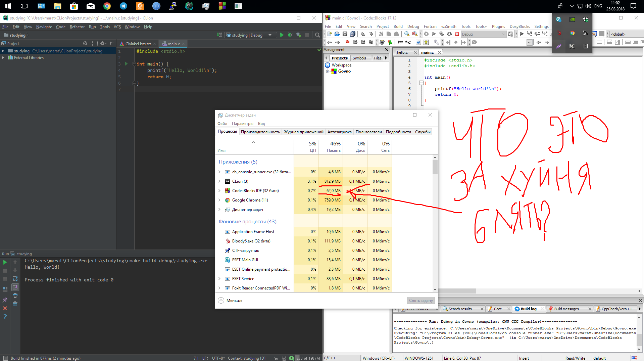Sort Task Manager by Память column

pos(331,146)
